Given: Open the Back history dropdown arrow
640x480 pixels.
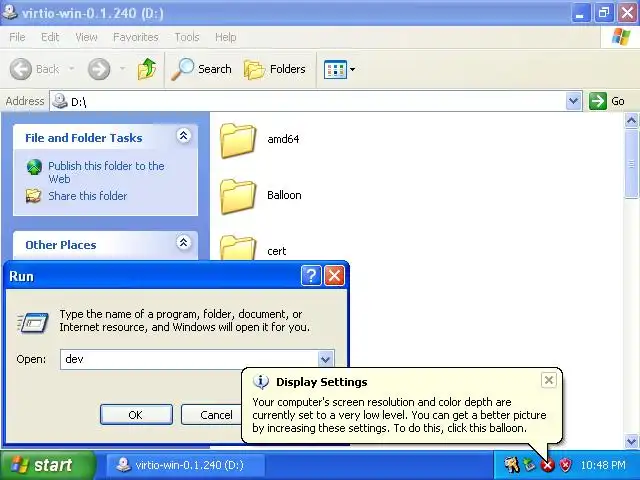Looking at the screenshot, I should click(x=71, y=69).
